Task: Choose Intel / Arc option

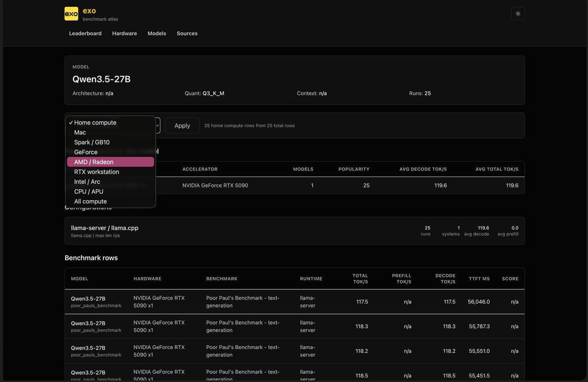Action: tap(111, 181)
